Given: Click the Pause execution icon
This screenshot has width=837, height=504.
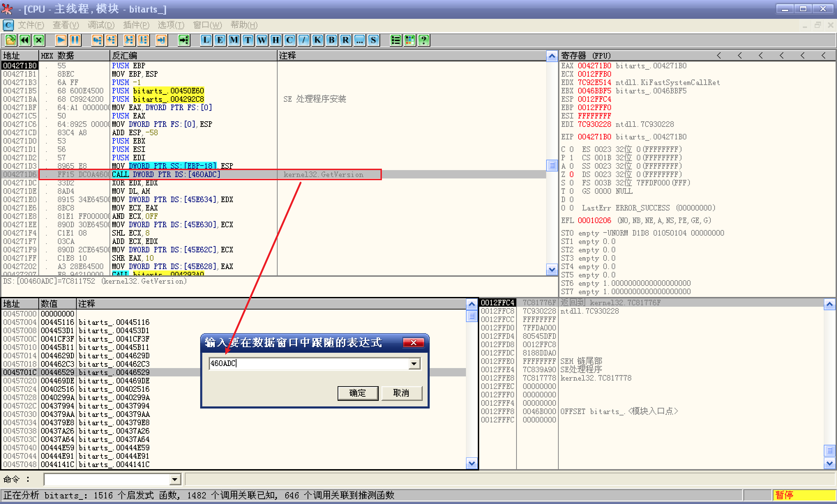Looking at the screenshot, I should tap(75, 40).
